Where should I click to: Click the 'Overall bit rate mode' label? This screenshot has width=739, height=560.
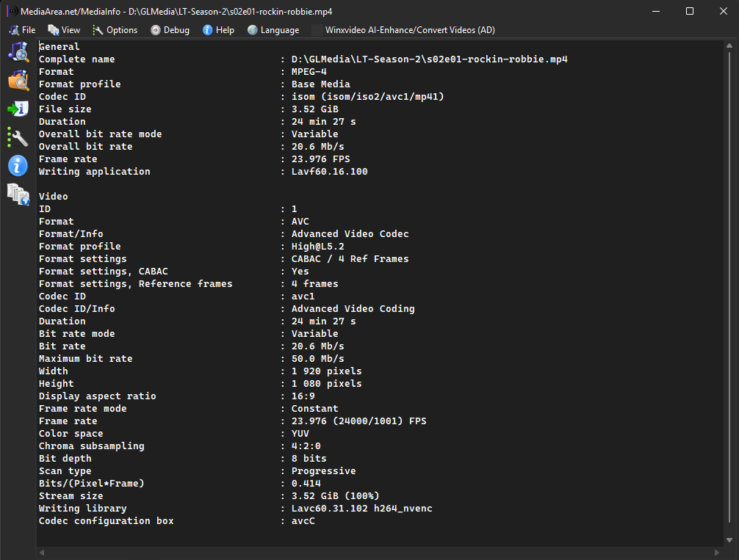(x=101, y=134)
